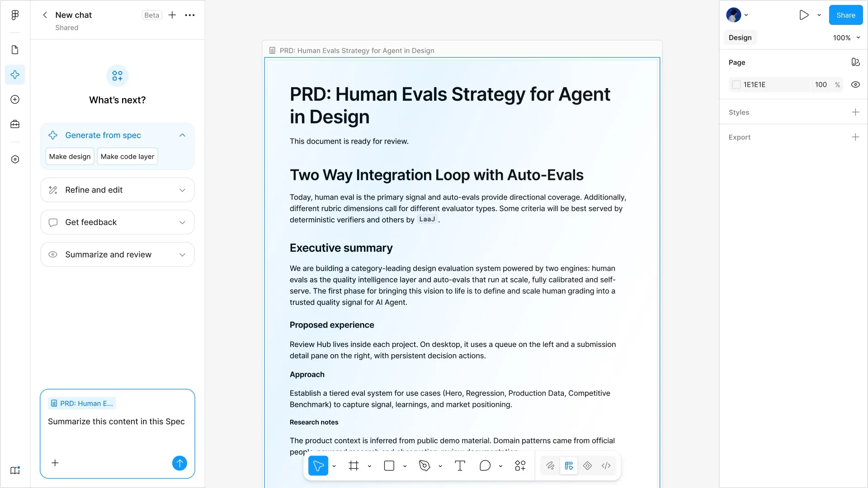Toggle page background visibility eye
The image size is (868, 488).
click(855, 84)
